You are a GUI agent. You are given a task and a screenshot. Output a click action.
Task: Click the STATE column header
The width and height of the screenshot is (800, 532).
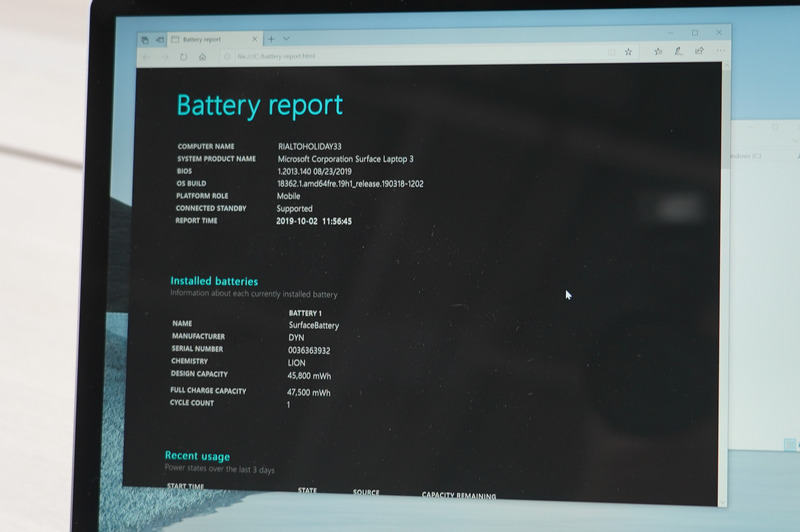tap(307, 490)
